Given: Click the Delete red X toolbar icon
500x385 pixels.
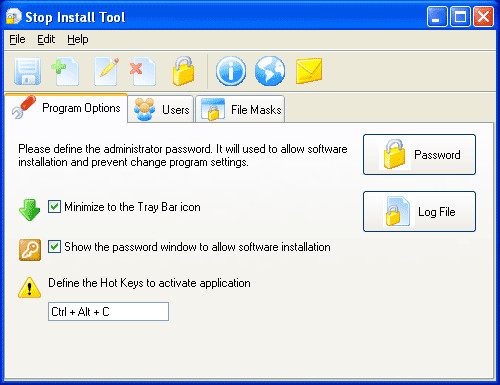Looking at the screenshot, I should [143, 71].
